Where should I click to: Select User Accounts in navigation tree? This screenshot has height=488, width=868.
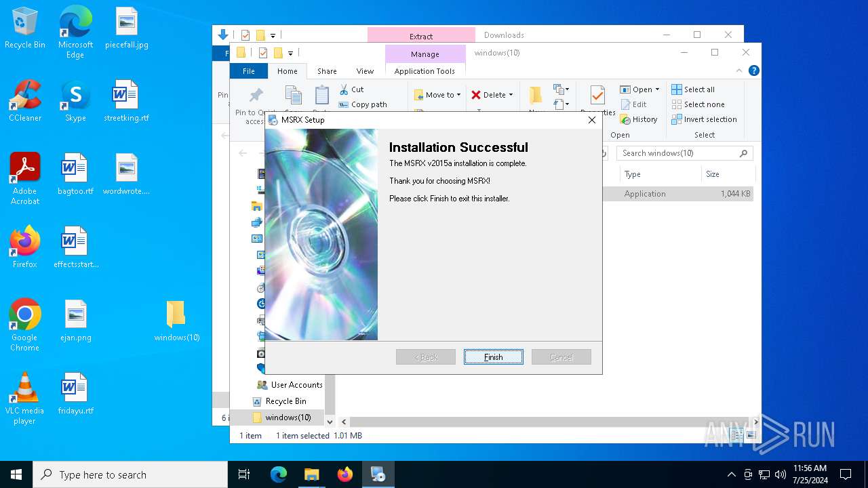(x=290, y=385)
